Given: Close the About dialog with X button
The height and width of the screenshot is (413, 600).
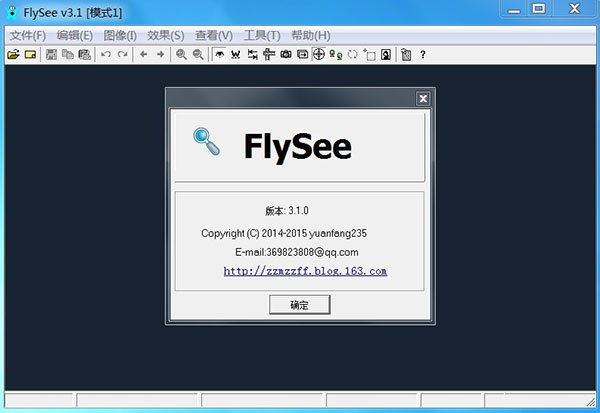Looking at the screenshot, I should point(423,99).
